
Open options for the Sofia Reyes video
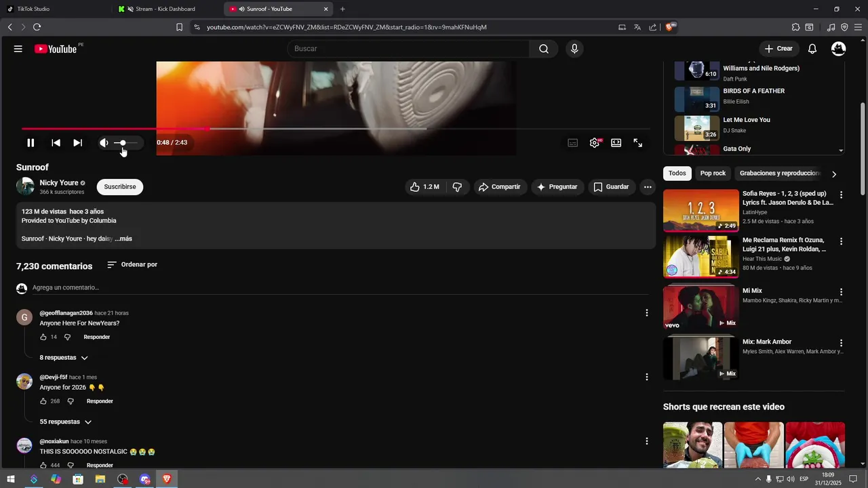842,195
